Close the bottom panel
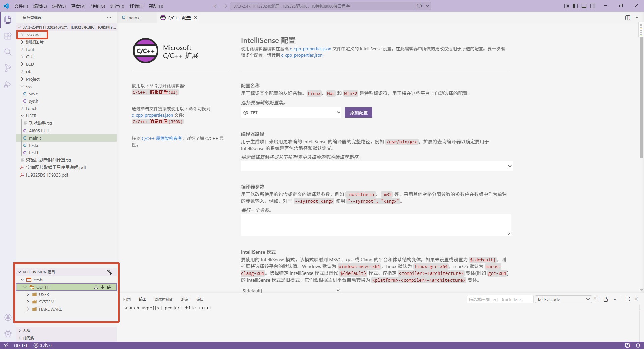This screenshot has height=349, width=644. pyautogui.click(x=636, y=299)
